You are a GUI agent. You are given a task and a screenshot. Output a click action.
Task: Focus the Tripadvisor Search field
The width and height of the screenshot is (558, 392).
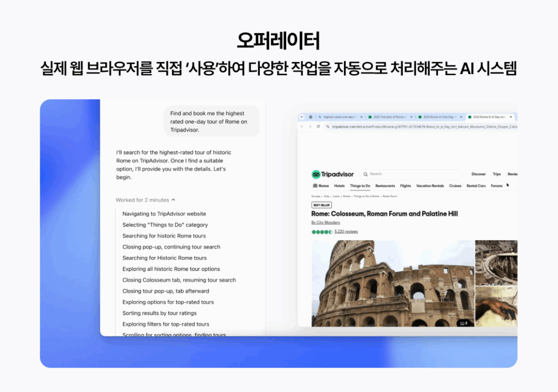[x=411, y=174]
